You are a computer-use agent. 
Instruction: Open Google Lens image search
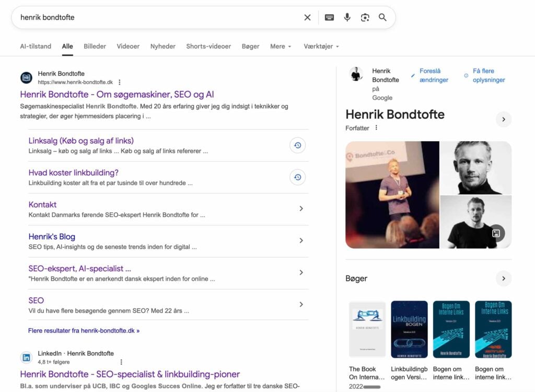pyautogui.click(x=365, y=17)
